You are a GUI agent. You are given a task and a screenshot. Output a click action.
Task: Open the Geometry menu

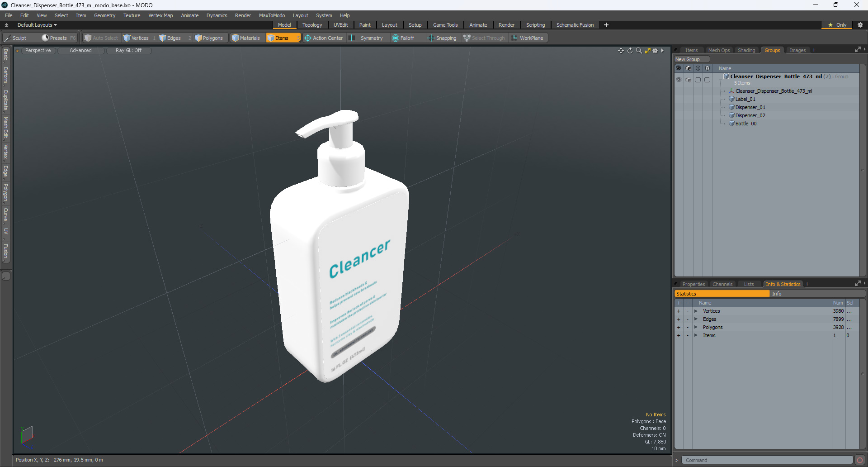coord(104,15)
